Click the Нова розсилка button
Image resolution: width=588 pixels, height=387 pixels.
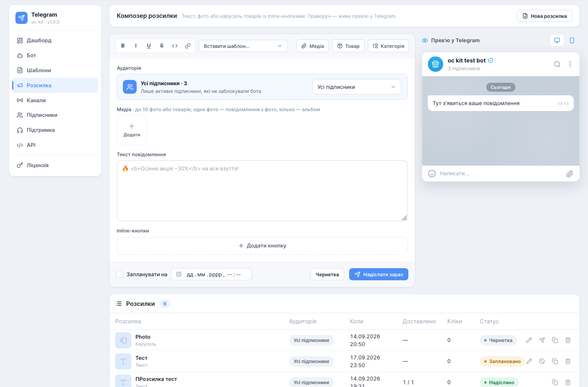pos(545,16)
